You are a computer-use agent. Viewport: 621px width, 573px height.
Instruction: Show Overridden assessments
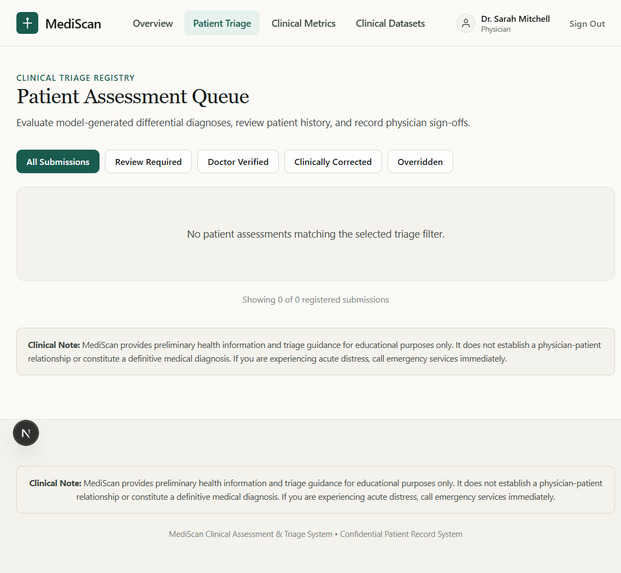pyautogui.click(x=420, y=162)
